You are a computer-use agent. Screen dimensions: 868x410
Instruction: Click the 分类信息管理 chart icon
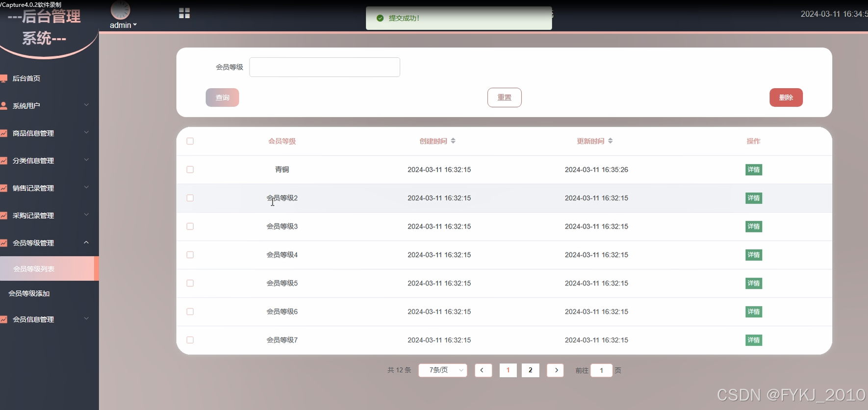(x=4, y=161)
